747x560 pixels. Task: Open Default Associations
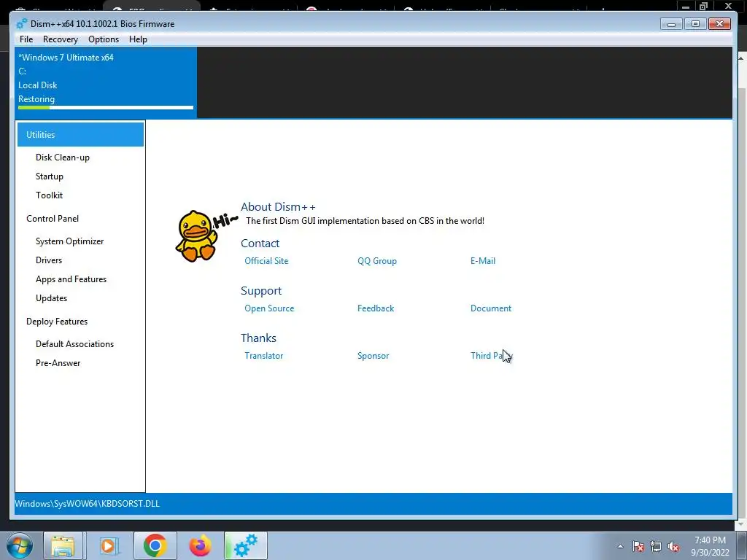(x=74, y=344)
